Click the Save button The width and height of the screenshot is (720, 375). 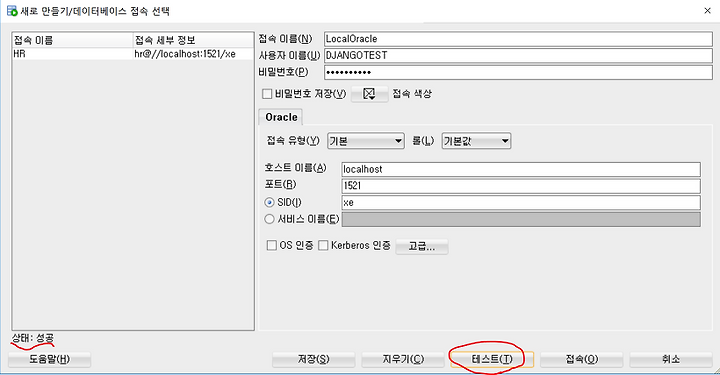pyautogui.click(x=314, y=359)
